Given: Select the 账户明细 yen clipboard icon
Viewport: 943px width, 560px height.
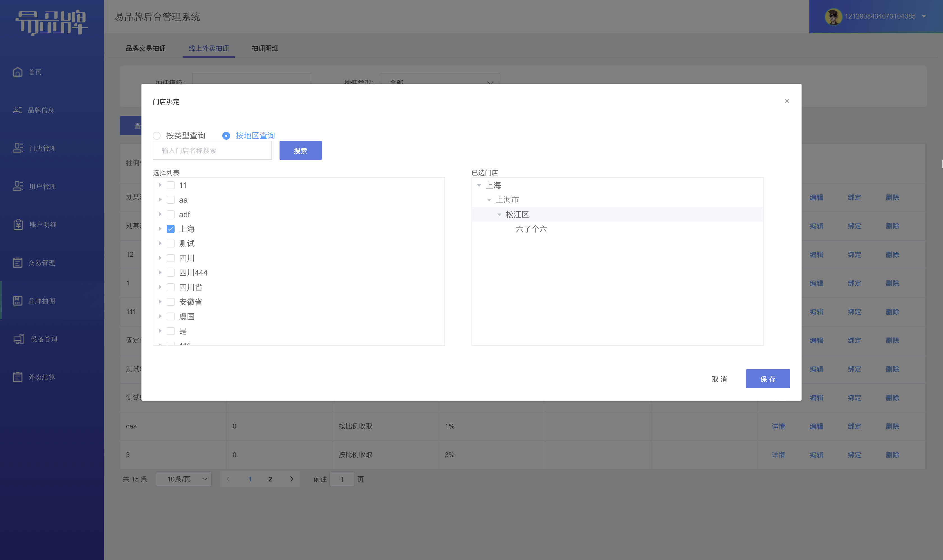Looking at the screenshot, I should (18, 224).
